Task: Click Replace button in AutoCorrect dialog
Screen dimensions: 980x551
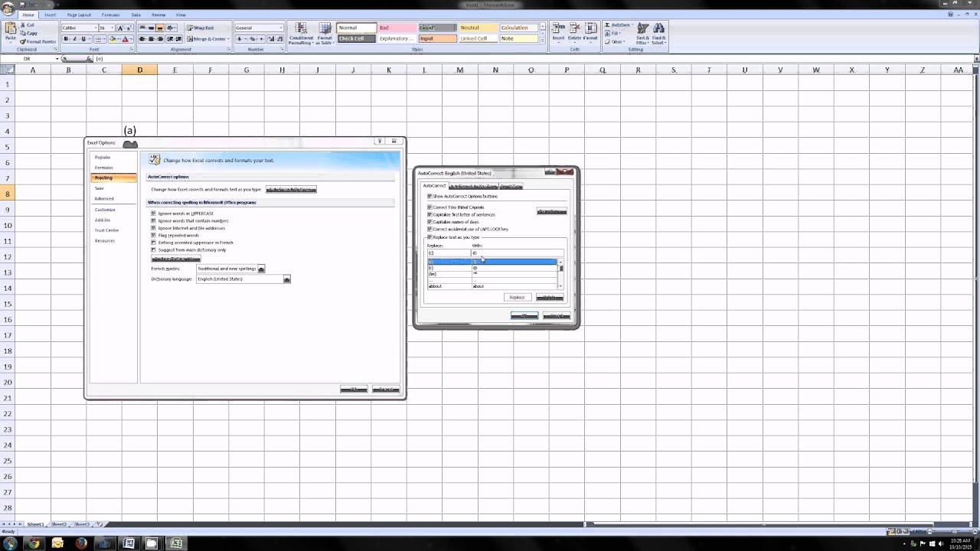Action: click(517, 297)
